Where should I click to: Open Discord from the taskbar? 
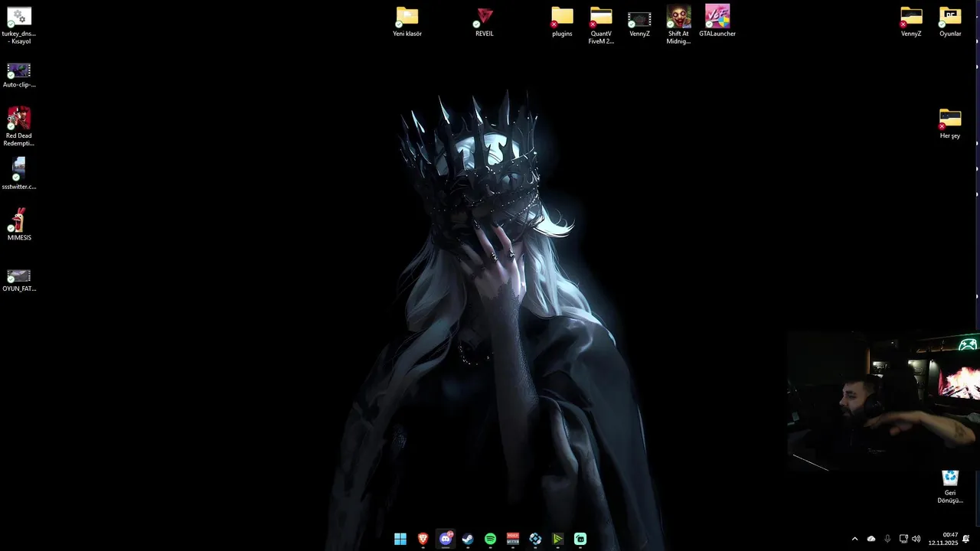(446, 539)
